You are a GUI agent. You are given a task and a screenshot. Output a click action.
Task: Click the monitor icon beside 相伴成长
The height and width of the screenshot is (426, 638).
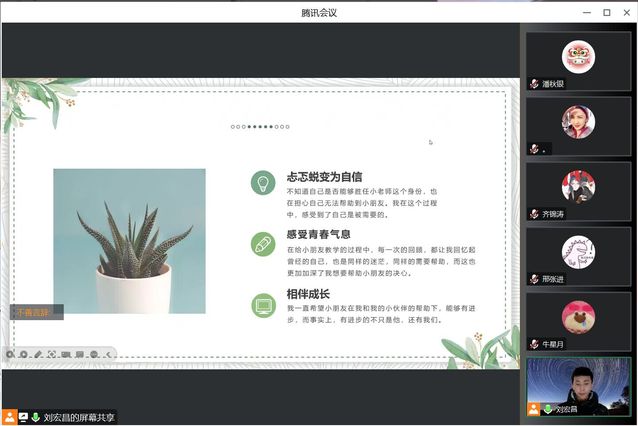[263, 303]
